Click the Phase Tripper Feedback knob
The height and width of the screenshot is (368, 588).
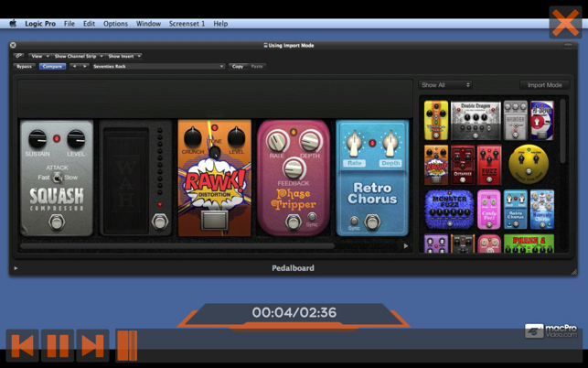tap(294, 168)
